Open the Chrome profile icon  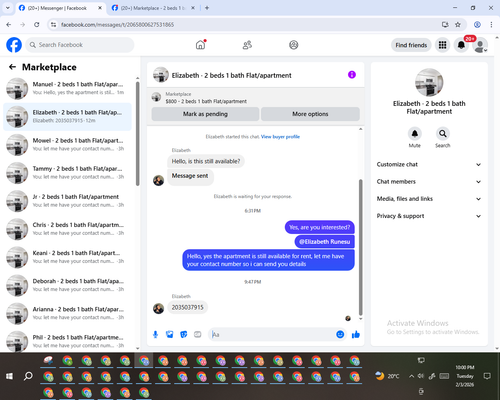[x=477, y=24]
